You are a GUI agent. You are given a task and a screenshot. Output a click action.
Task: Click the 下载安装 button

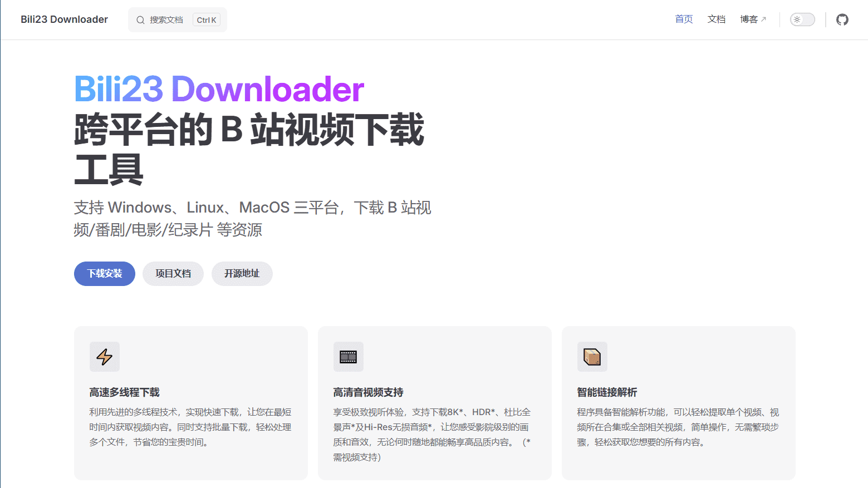105,274
